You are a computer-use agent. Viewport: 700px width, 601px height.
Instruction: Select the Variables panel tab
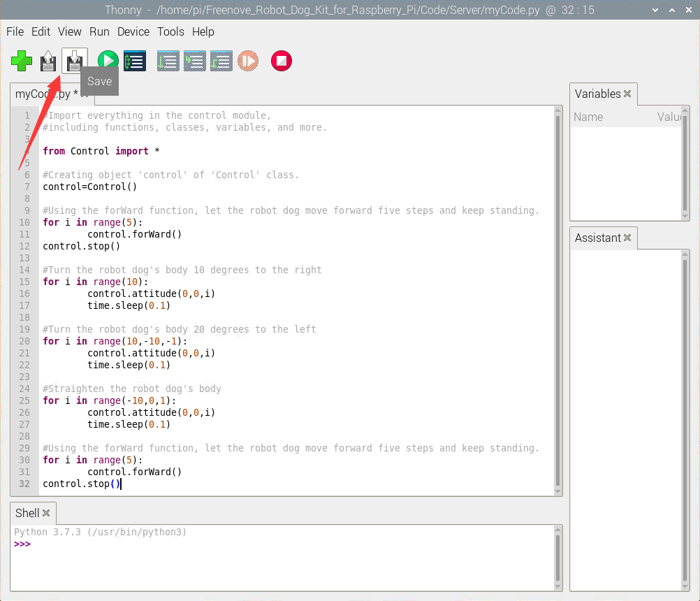tap(597, 94)
